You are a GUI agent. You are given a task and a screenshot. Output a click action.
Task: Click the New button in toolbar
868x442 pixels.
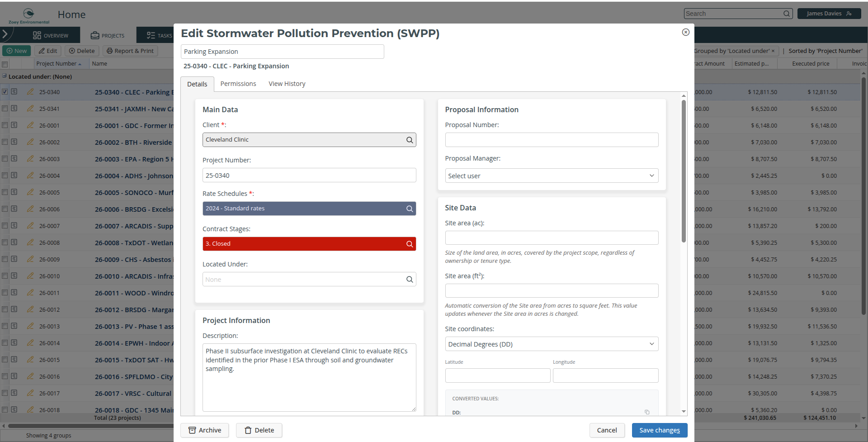click(x=17, y=51)
